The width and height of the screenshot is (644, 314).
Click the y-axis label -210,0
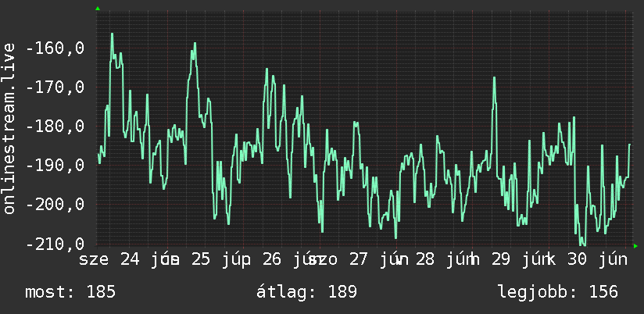coord(55,244)
